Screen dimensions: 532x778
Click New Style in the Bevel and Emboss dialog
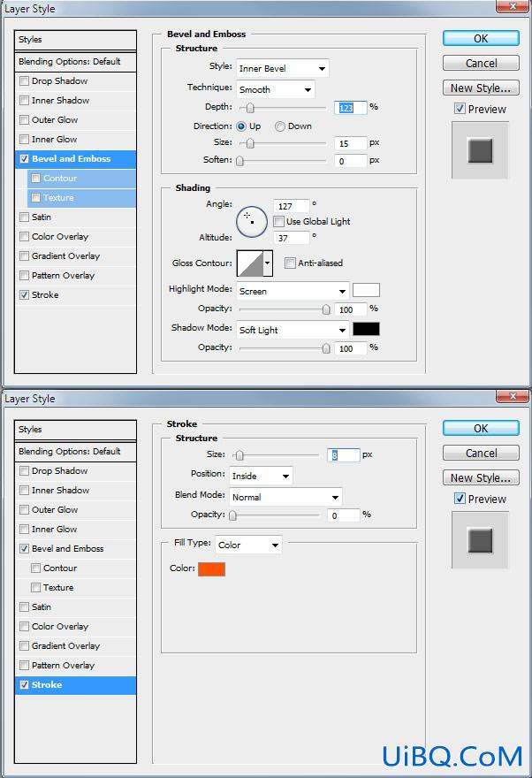tap(481, 88)
